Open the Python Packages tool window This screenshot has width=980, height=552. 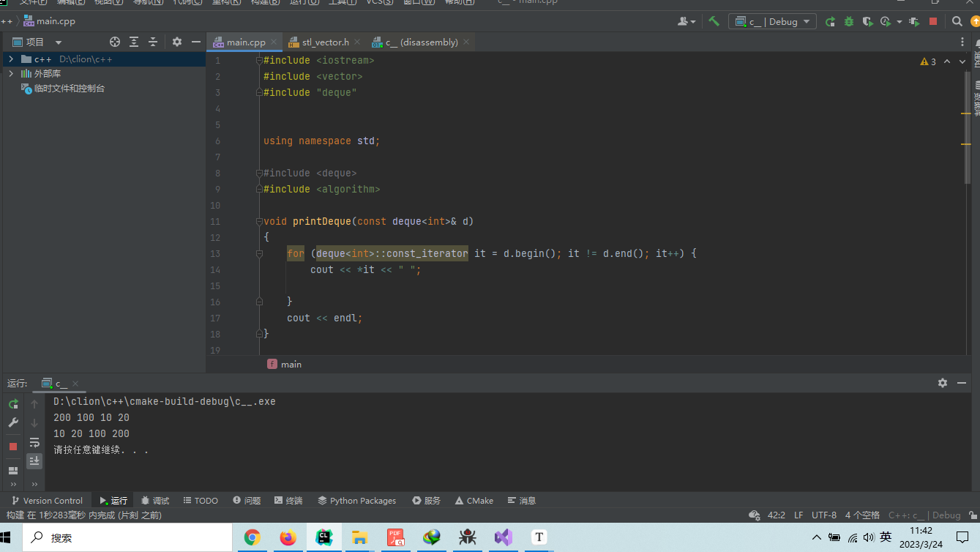coord(357,501)
